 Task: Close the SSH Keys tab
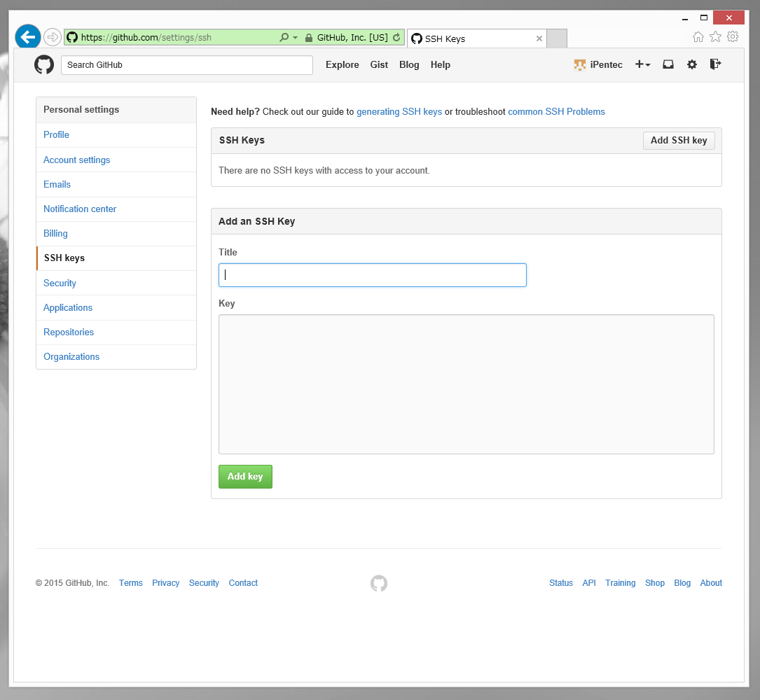(539, 38)
